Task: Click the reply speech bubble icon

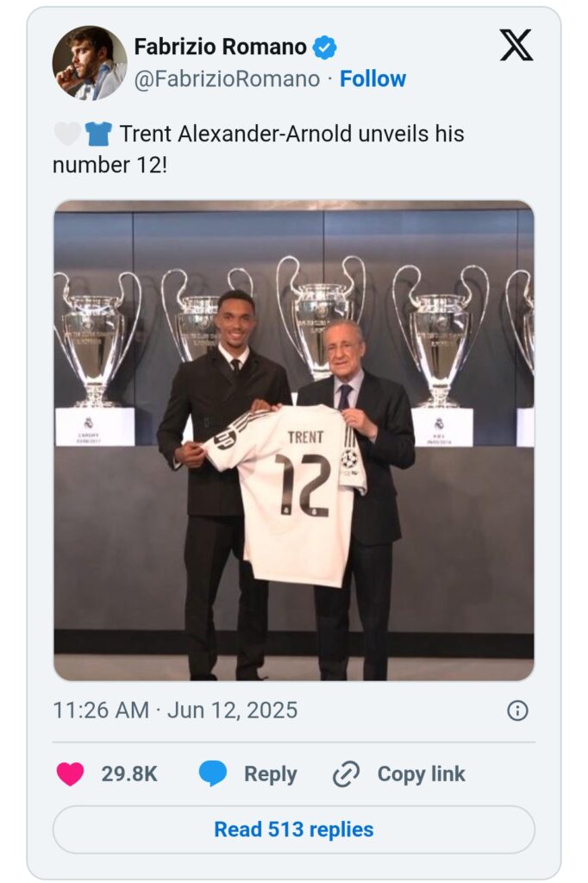Action: point(213,773)
